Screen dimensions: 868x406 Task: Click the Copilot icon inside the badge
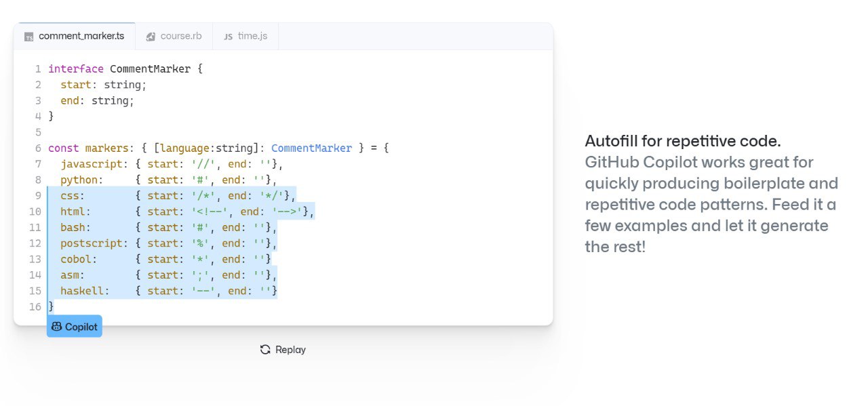click(57, 326)
